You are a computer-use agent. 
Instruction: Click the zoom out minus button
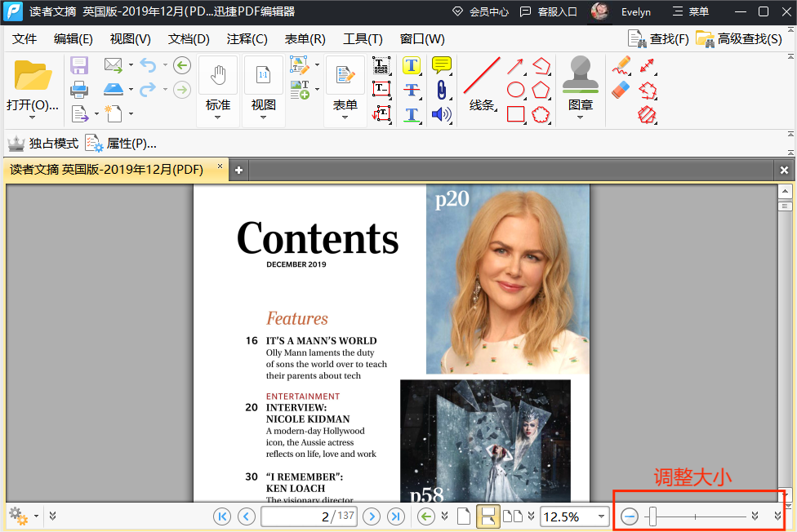pyautogui.click(x=630, y=516)
